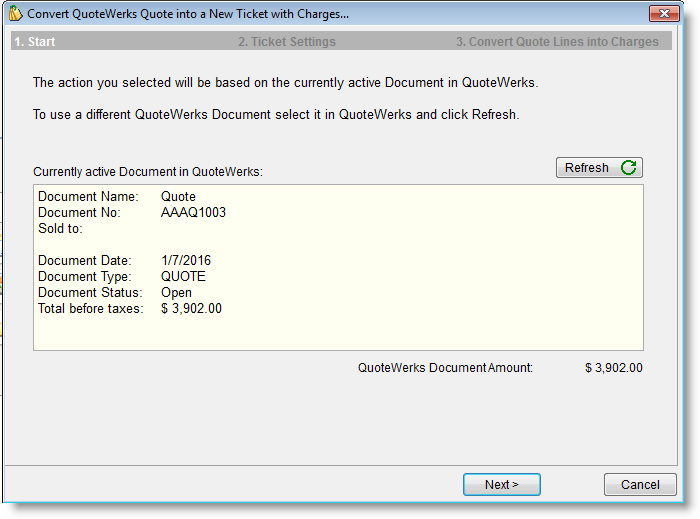Click the Document Type value QUOTE
Screen dimensions: 700x519
point(183,277)
